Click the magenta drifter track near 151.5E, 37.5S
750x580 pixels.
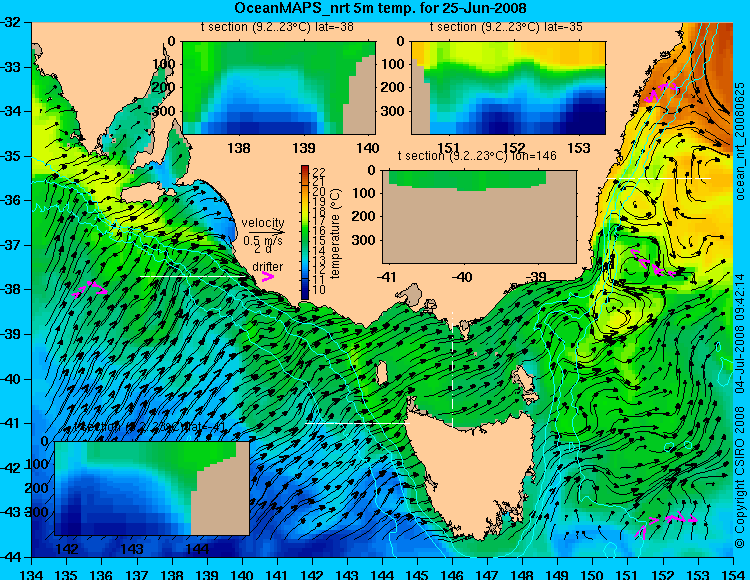click(x=653, y=263)
